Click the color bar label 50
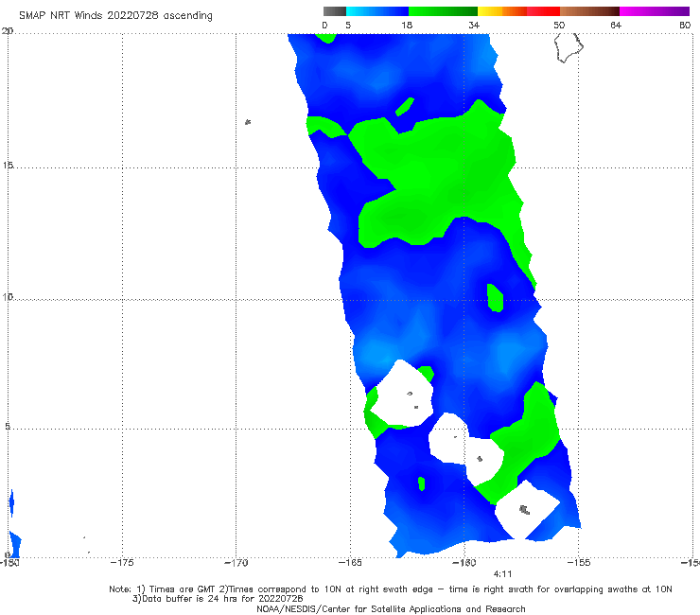Viewport: 700px width, 615px height. coord(559,26)
